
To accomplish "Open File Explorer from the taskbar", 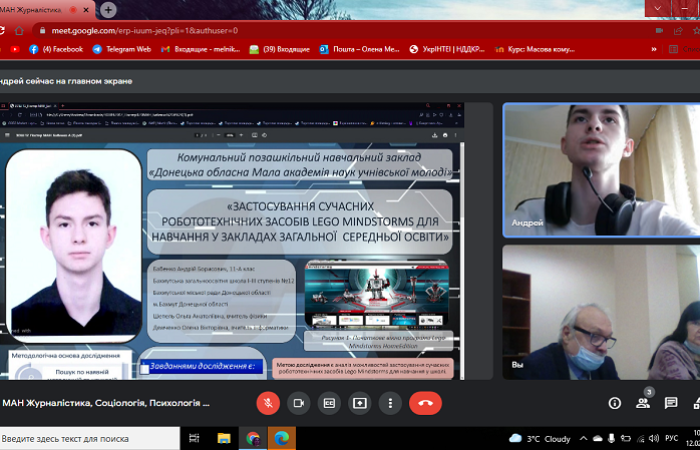I will tap(223, 438).
